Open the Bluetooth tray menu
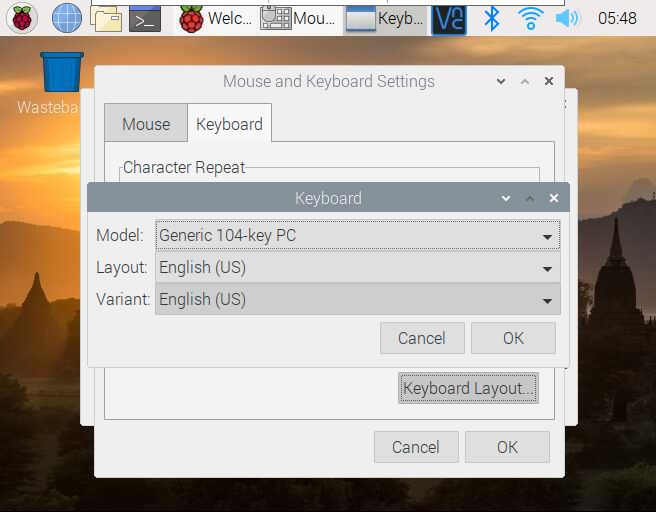Image resolution: width=656 pixels, height=512 pixels. tap(492, 18)
